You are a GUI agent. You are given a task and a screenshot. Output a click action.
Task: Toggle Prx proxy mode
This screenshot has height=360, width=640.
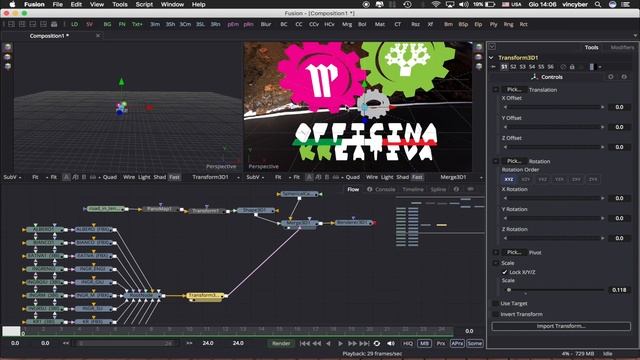tap(441, 343)
